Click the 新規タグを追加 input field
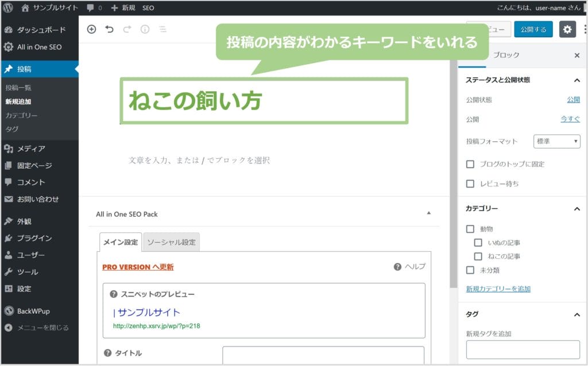Screen dimensions: 588x366 pos(523,349)
